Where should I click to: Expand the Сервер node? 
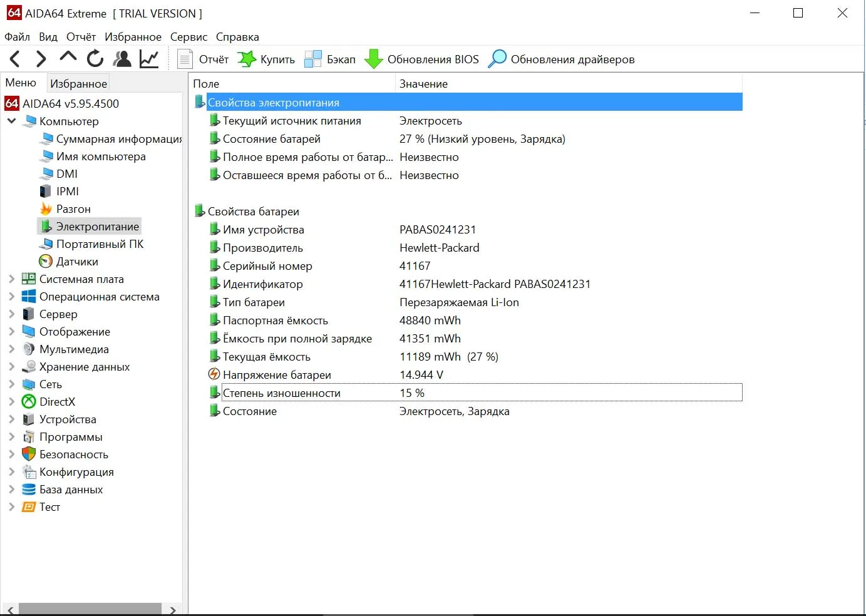pos(11,314)
